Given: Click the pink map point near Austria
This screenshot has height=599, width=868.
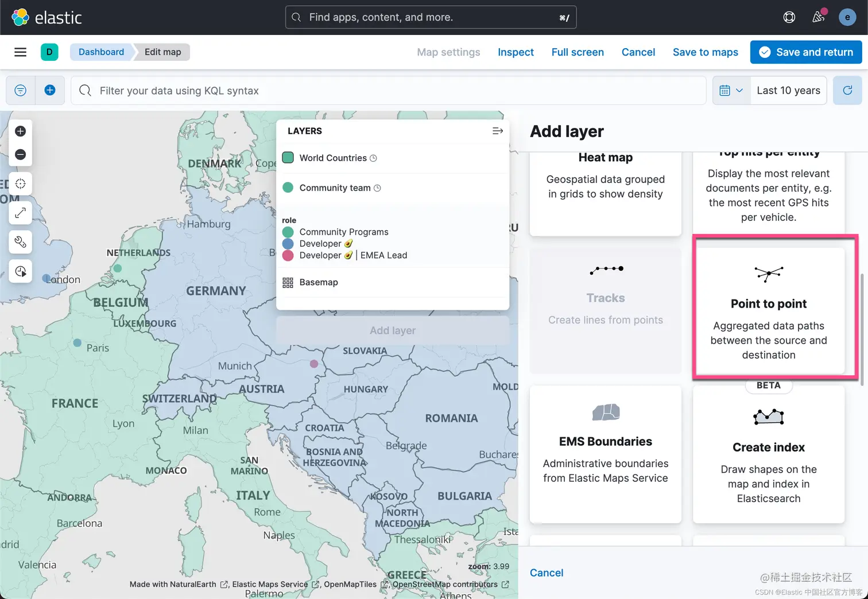Looking at the screenshot, I should pos(314,364).
